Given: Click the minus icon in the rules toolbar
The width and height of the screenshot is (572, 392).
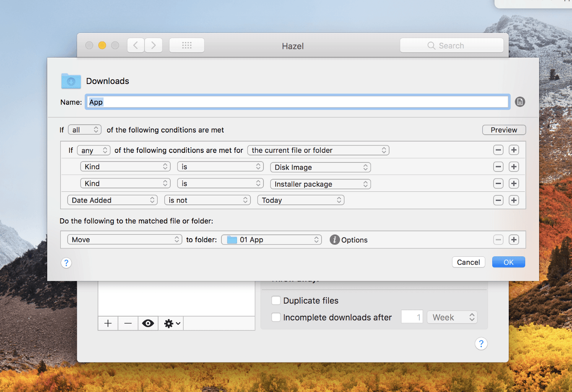Looking at the screenshot, I should coord(128,323).
